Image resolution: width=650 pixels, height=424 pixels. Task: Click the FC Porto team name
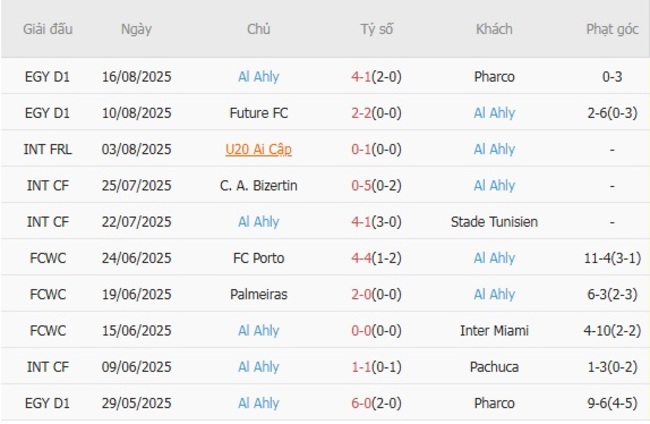coord(259,258)
